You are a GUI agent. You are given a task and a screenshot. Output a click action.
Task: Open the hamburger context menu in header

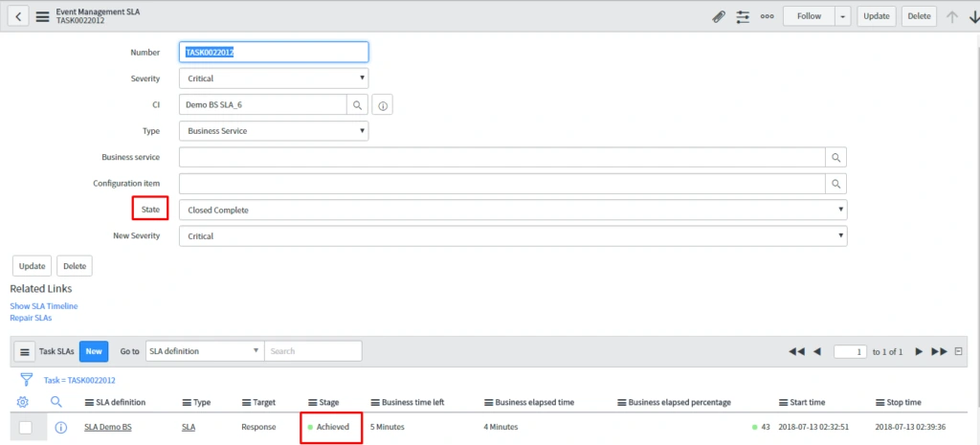43,16
